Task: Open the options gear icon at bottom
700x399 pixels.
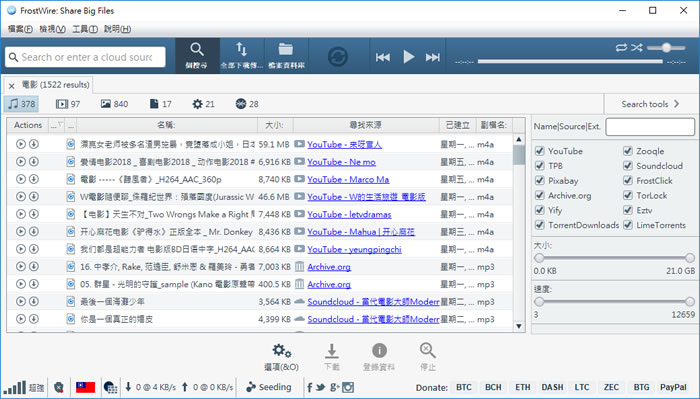Action: coord(282,351)
